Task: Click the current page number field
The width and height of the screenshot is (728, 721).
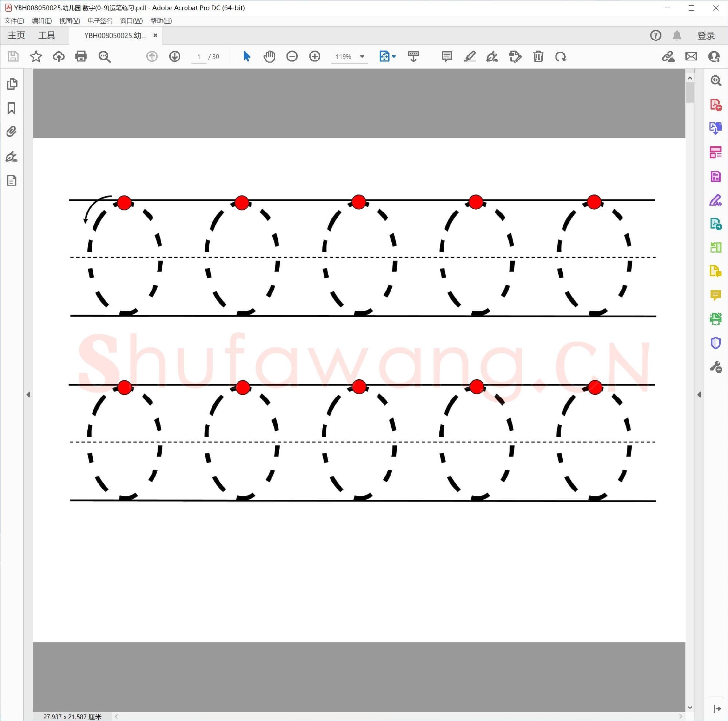Action: (x=199, y=57)
